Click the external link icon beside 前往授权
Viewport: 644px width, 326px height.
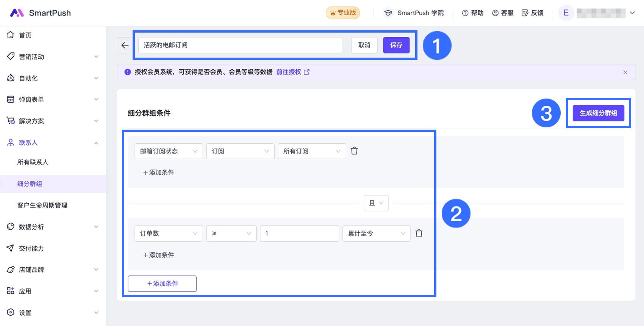pos(306,72)
